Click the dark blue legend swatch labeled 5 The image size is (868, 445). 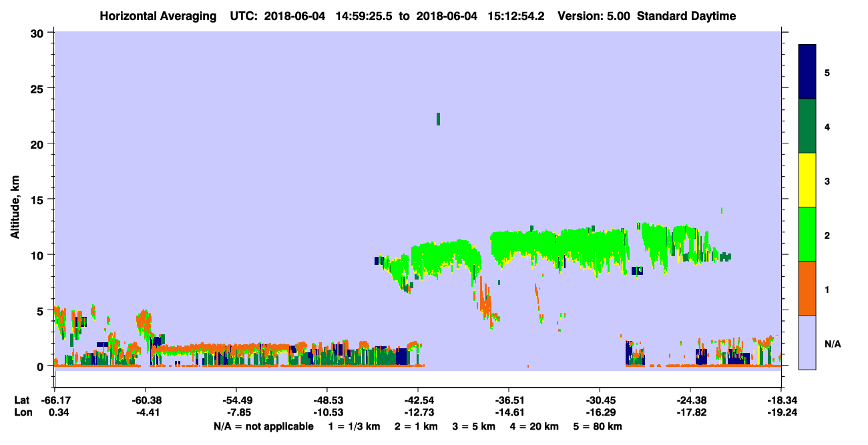pyautogui.click(x=807, y=72)
